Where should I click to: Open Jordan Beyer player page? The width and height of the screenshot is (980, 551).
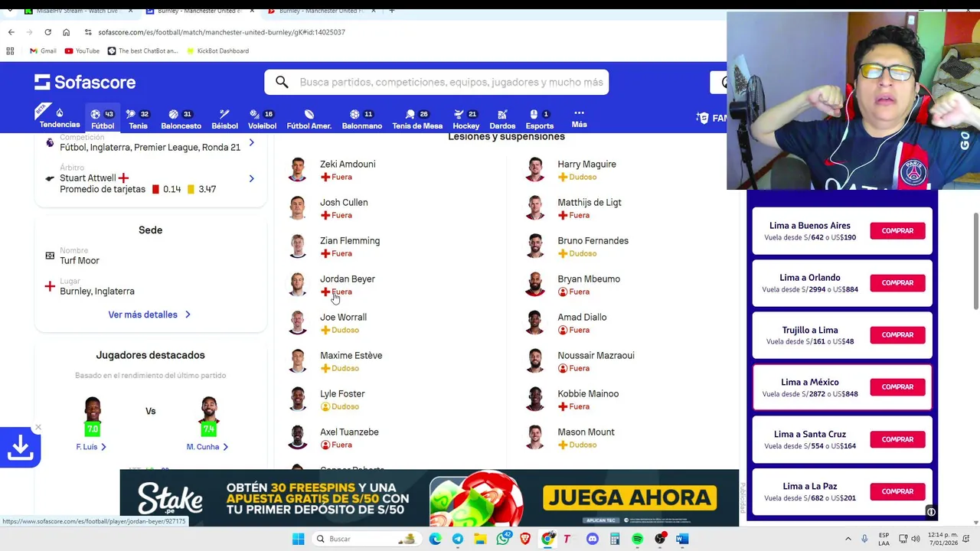347,279
